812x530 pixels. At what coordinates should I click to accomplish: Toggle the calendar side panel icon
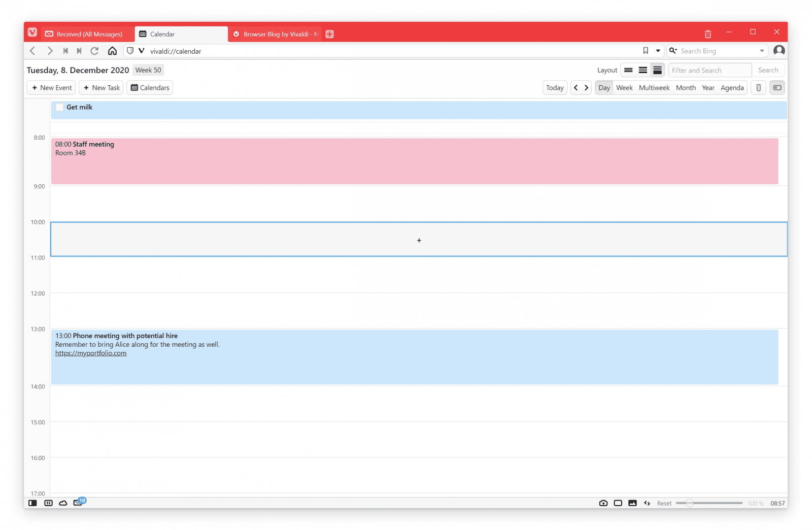[x=777, y=87]
